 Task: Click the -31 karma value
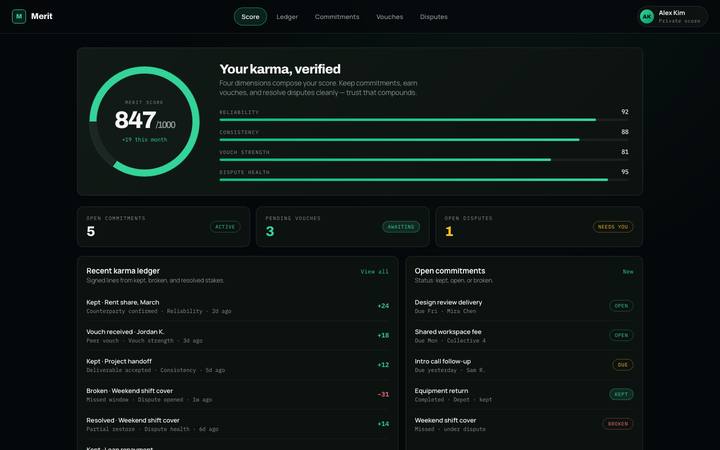383,394
